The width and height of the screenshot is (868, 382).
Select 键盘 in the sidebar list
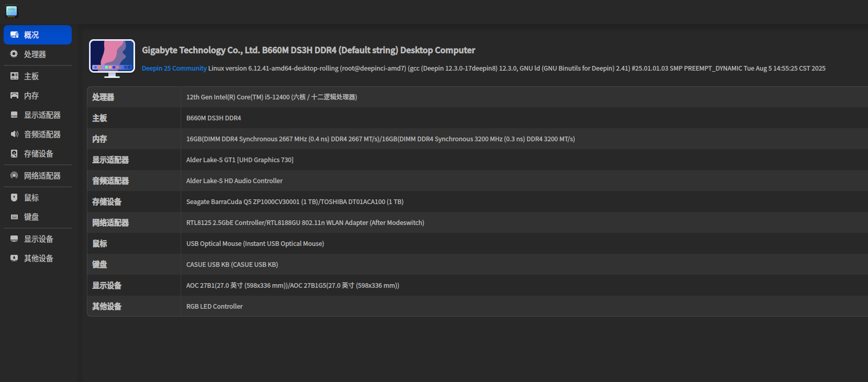click(x=38, y=217)
